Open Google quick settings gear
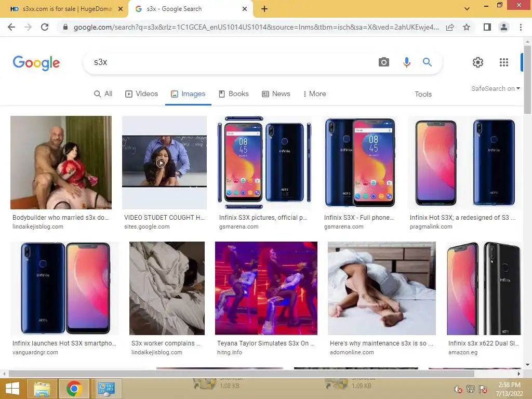Screen dimensions: 532x399 (478, 62)
